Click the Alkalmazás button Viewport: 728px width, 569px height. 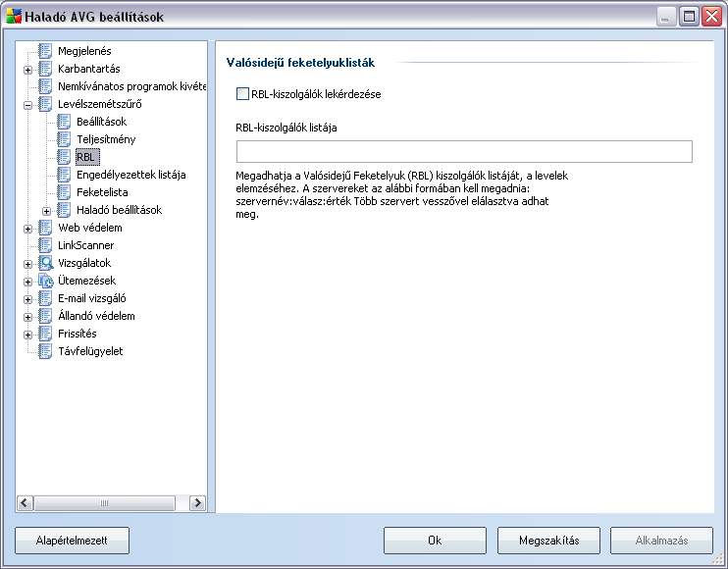(661, 541)
